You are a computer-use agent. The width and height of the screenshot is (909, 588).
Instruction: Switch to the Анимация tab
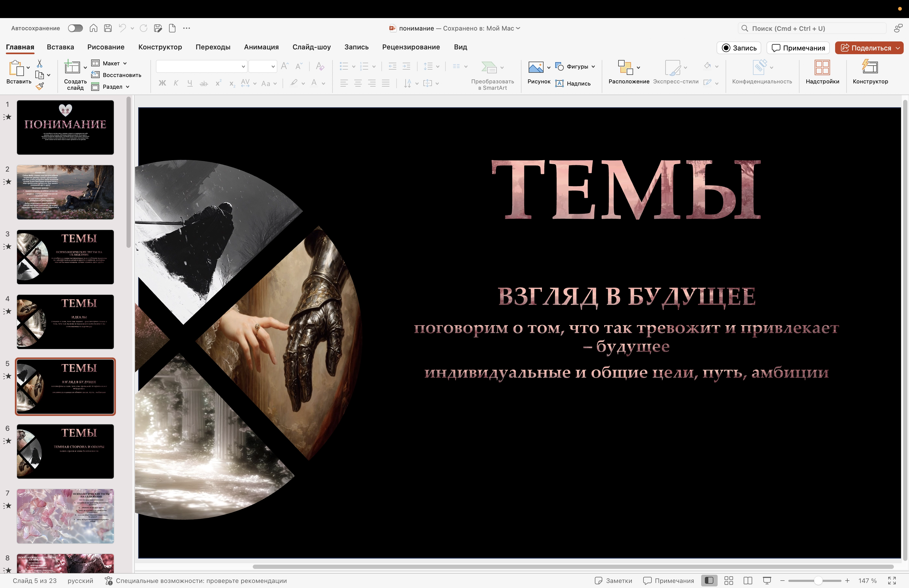point(261,47)
